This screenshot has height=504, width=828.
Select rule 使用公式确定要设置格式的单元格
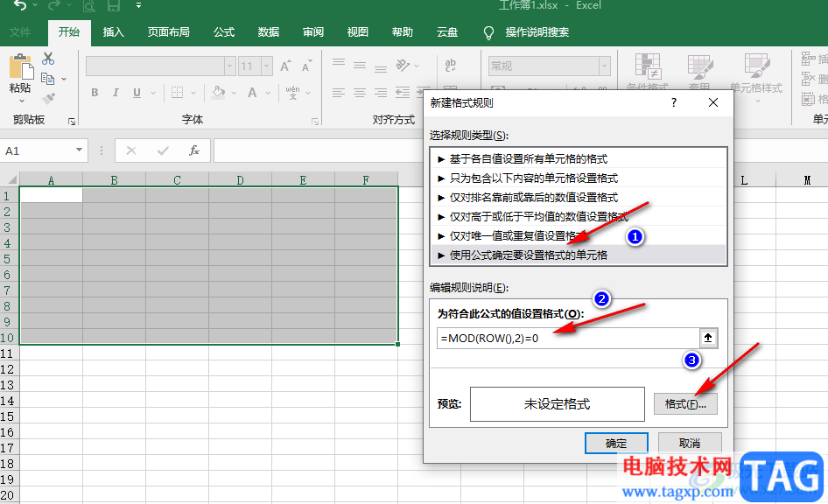(579, 255)
